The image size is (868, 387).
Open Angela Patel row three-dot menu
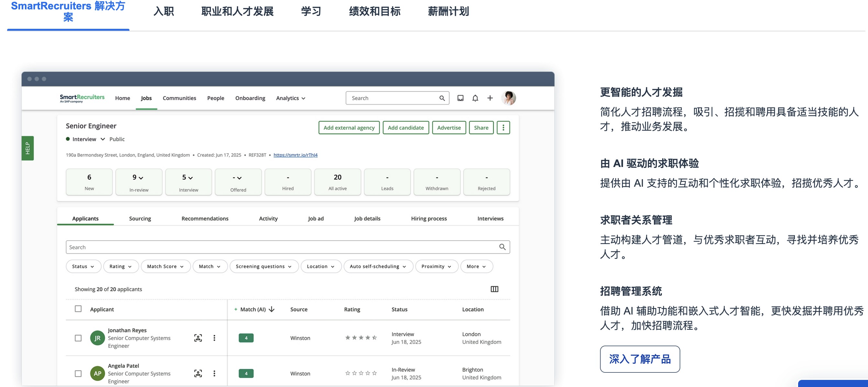(214, 373)
